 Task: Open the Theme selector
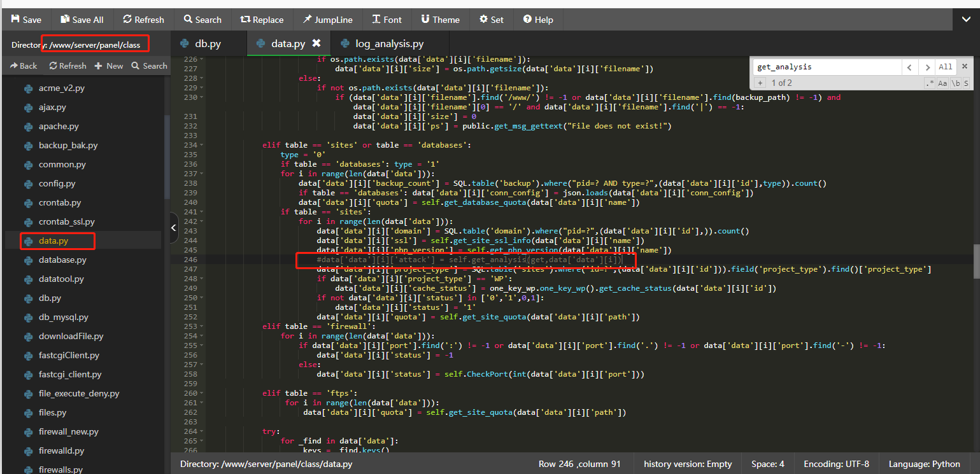440,20
